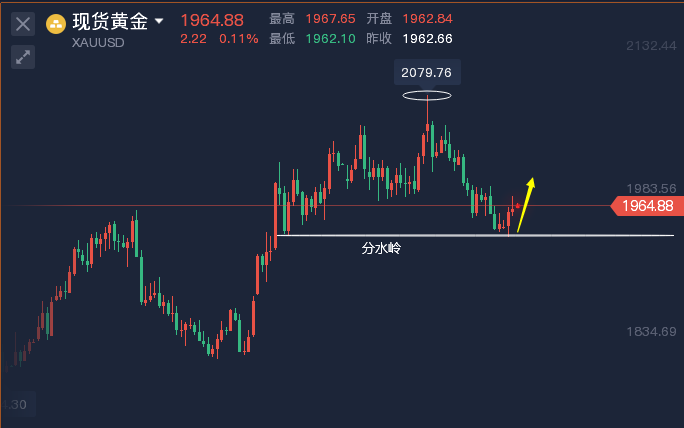
Task: Expand chart to fullscreen with the arrows icon
Action: coord(23,57)
